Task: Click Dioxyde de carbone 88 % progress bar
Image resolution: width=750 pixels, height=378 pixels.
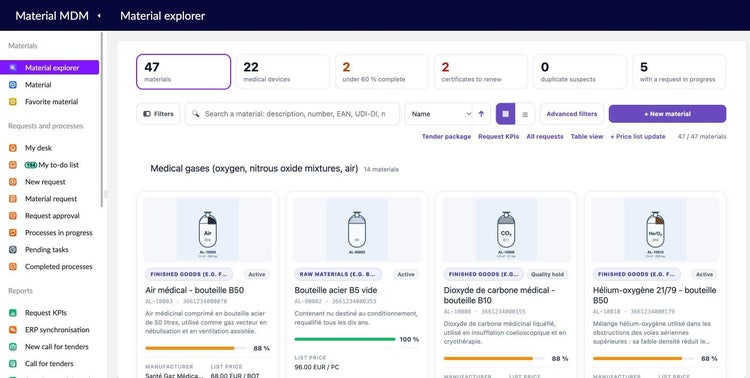Action: click(x=494, y=358)
